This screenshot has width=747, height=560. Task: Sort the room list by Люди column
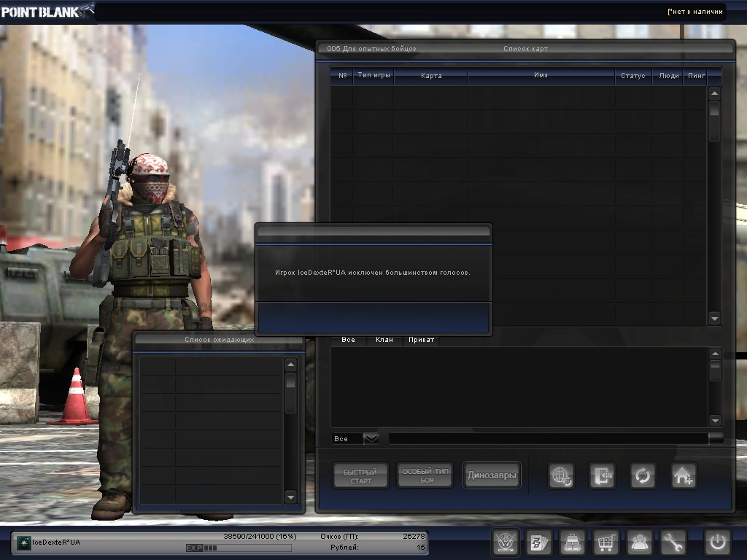click(669, 75)
